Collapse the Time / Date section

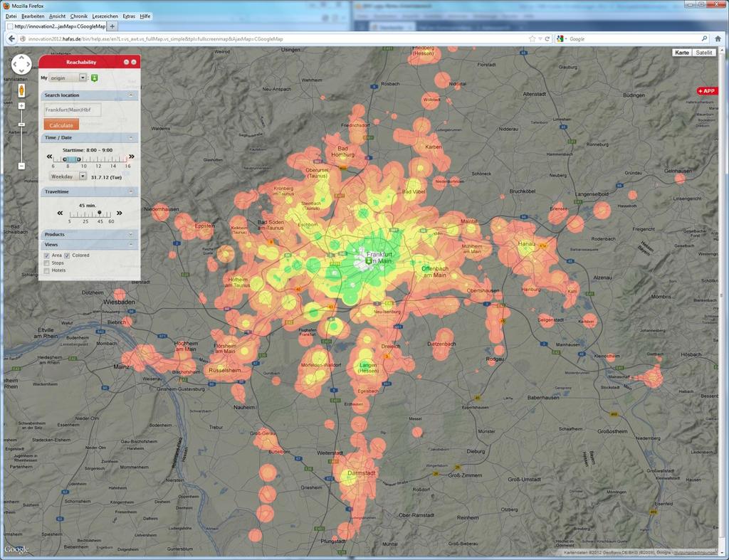click(x=131, y=137)
